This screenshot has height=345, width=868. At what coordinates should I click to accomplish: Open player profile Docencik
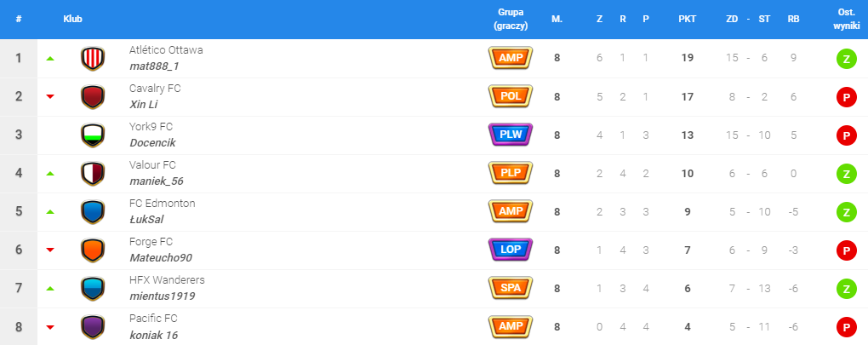152,143
